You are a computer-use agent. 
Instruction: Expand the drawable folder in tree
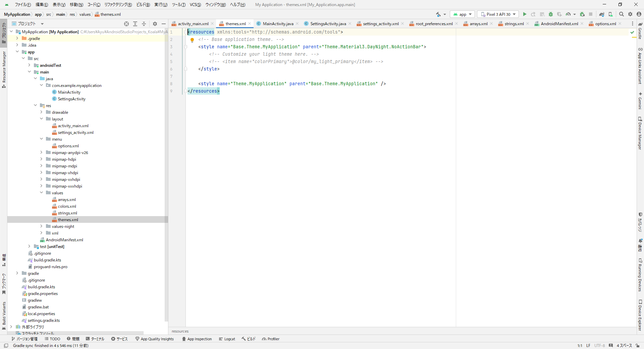pyautogui.click(x=42, y=112)
